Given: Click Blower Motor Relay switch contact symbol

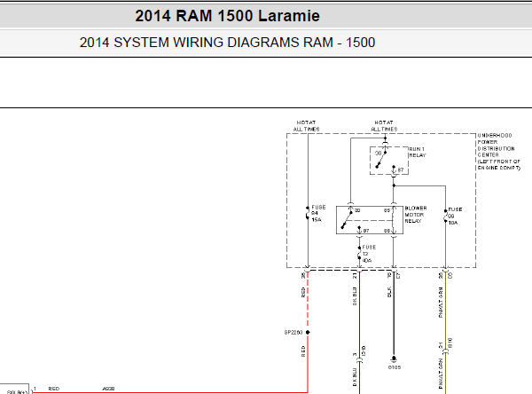Looking at the screenshot, I should (347, 220).
